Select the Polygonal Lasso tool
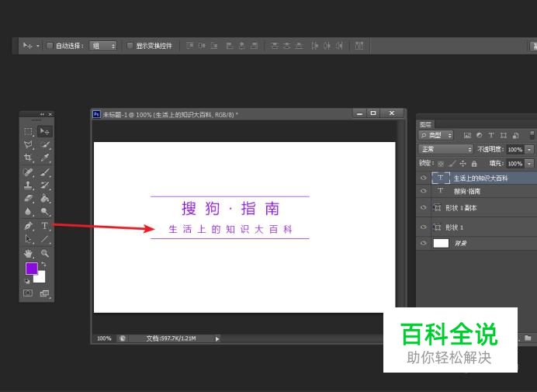The width and height of the screenshot is (537, 392). coord(28,145)
